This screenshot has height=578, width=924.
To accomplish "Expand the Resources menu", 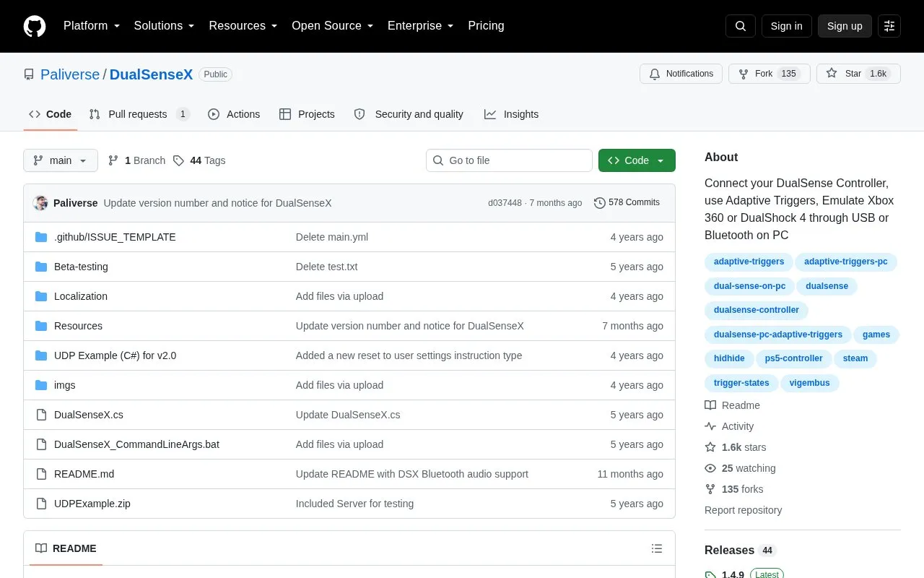I will [x=243, y=26].
